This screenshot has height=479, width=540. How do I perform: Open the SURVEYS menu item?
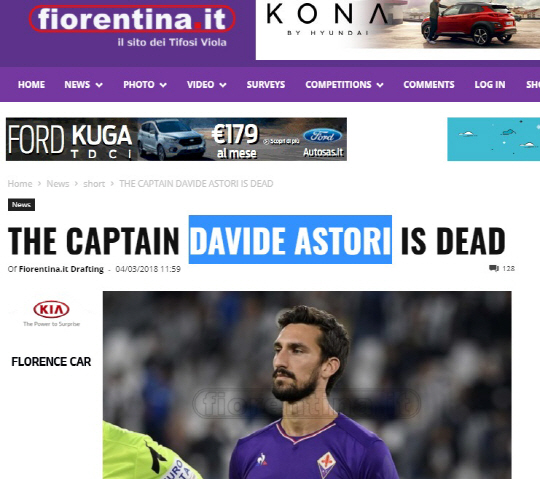[x=266, y=85]
